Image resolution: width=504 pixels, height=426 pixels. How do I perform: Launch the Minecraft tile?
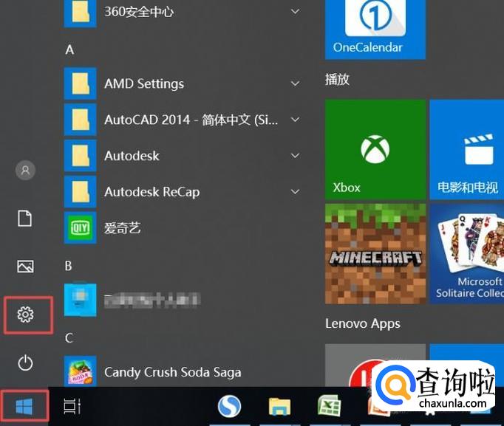click(x=375, y=254)
